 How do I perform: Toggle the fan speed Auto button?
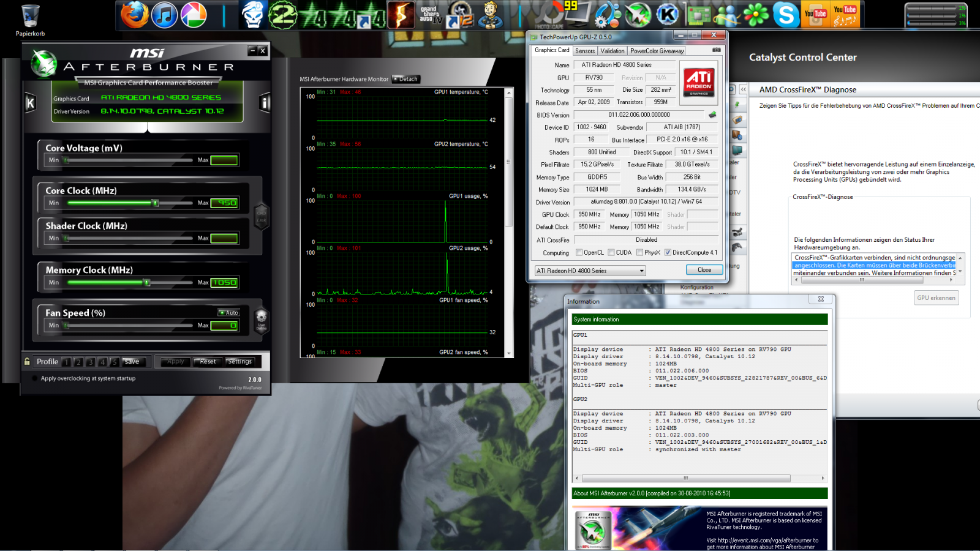pyautogui.click(x=228, y=313)
